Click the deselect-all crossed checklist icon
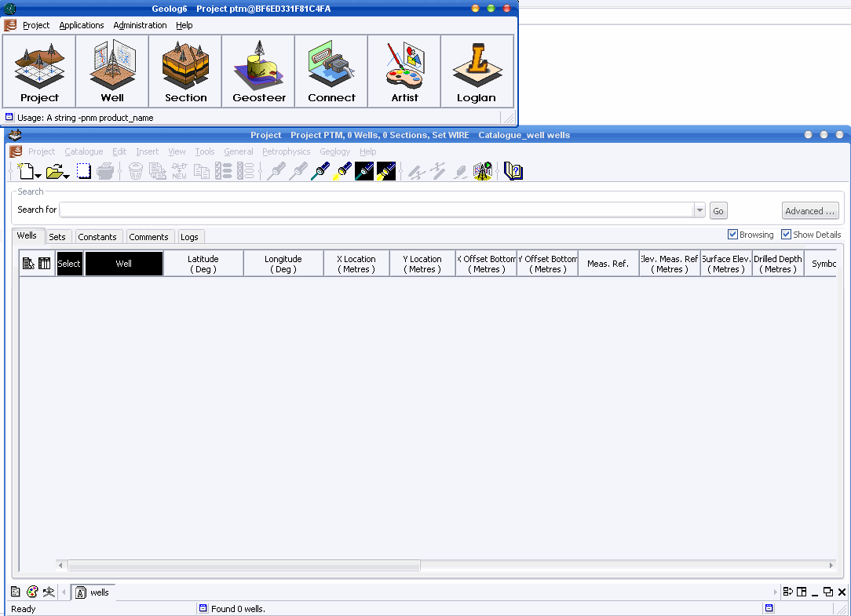 tap(246, 172)
